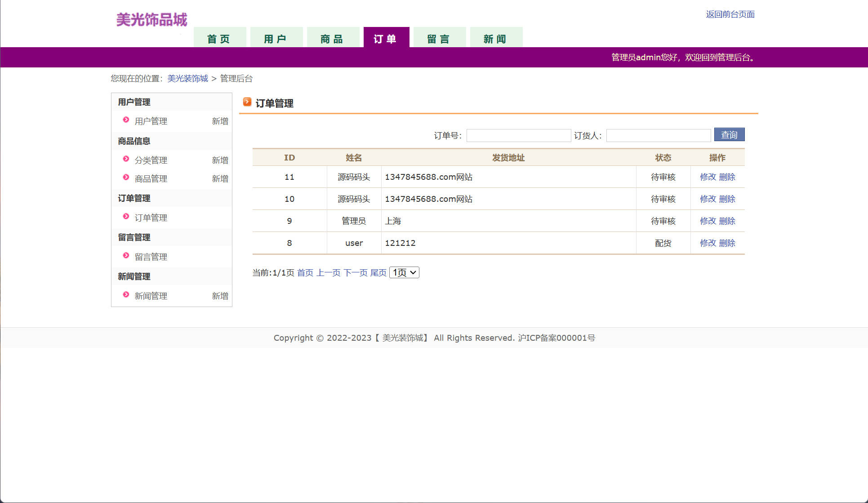Image resolution: width=868 pixels, height=503 pixels.
Task: Click bullet icon beside 留言管理
Action: click(x=126, y=256)
